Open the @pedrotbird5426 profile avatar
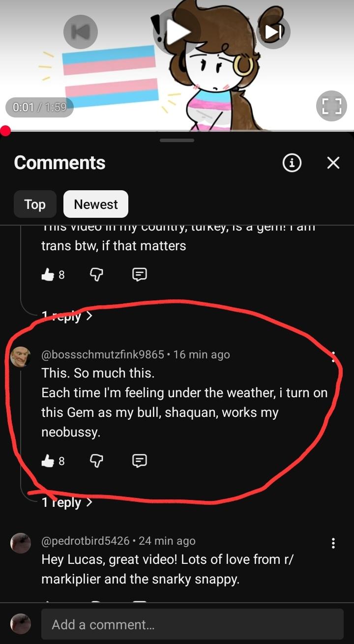 [21, 543]
